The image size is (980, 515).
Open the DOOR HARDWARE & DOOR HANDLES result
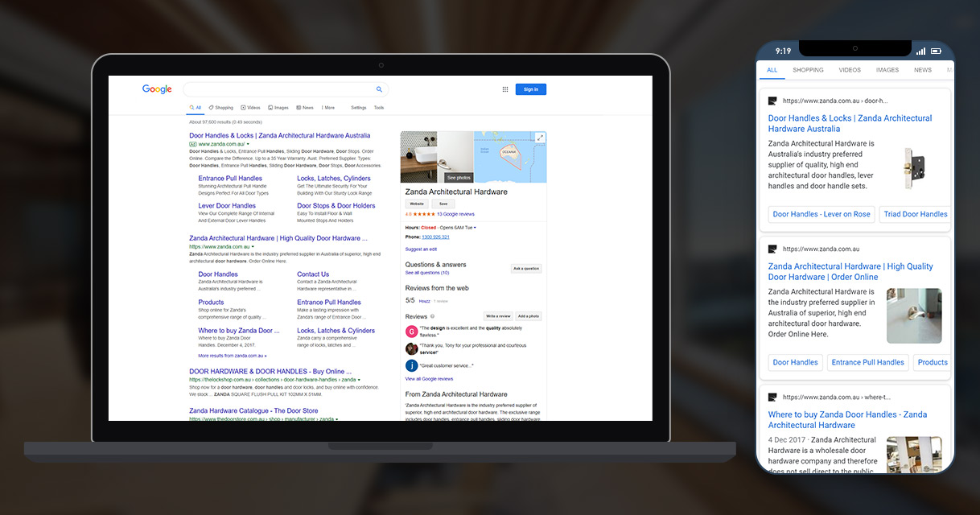(x=271, y=371)
